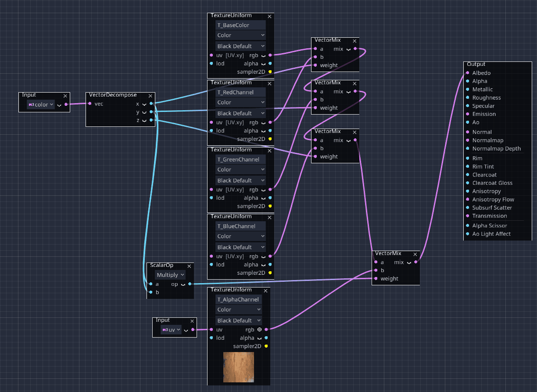Click the color Input node's output port
The image size is (537, 392).
[x=66, y=104]
